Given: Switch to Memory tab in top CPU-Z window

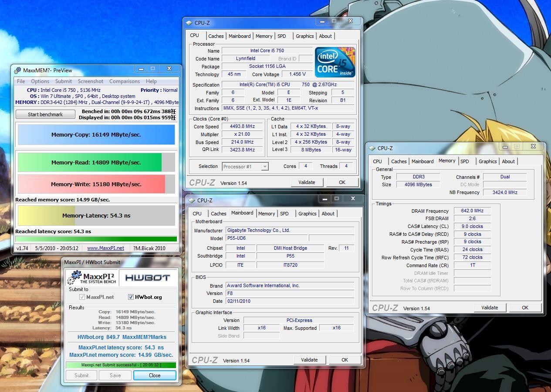Looking at the screenshot, I should pos(264,36).
